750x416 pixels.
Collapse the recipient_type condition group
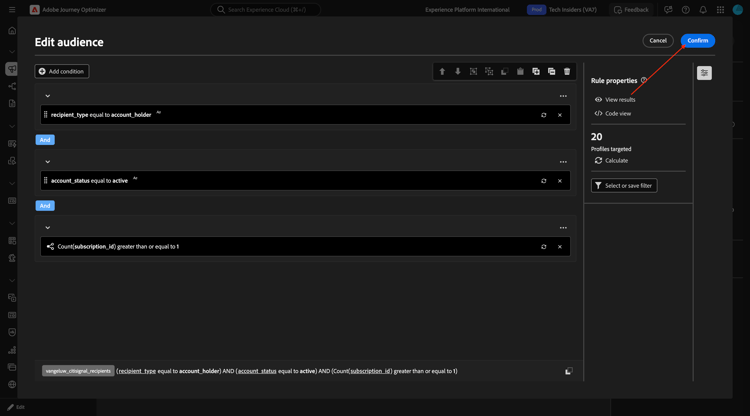coord(48,96)
